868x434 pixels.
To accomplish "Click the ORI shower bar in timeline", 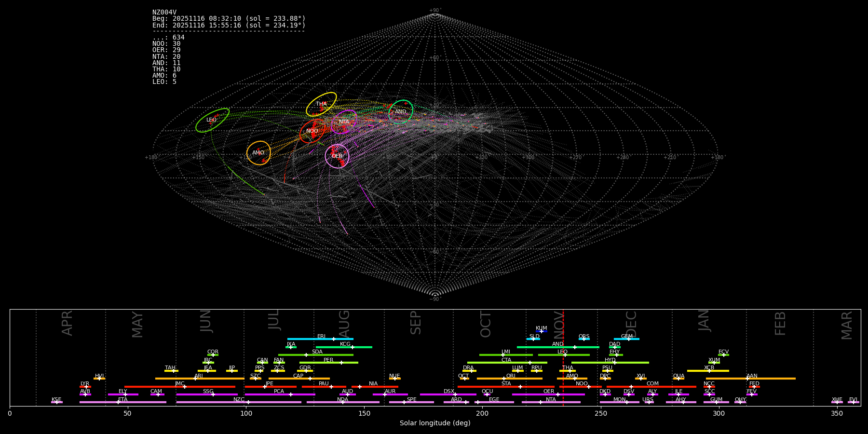I will pyautogui.click(x=510, y=379).
